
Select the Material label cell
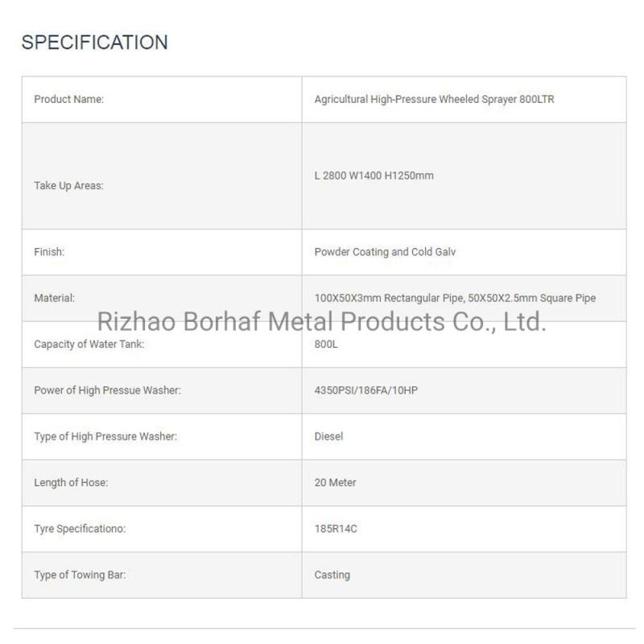tap(162, 298)
